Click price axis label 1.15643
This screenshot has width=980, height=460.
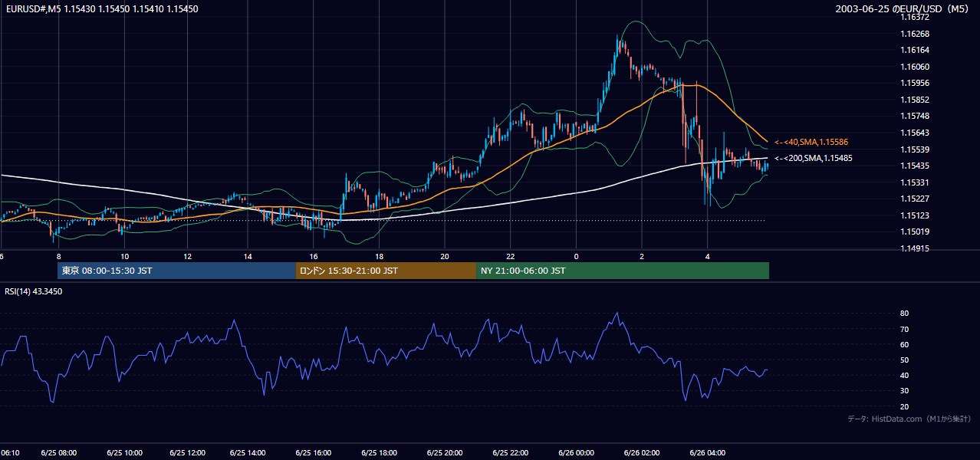point(916,133)
